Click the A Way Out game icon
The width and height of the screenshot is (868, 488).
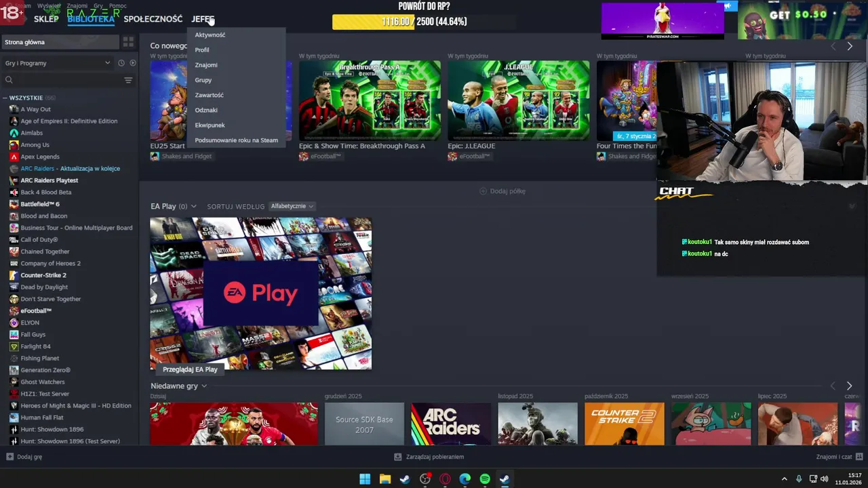click(14, 109)
